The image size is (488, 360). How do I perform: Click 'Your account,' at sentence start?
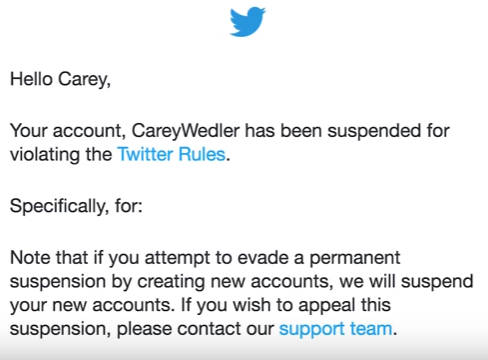(68, 131)
